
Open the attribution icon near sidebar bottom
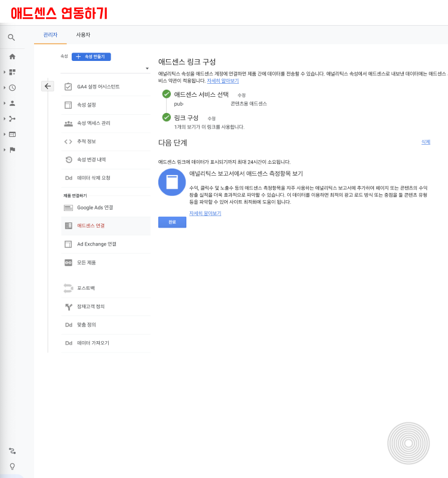tap(12, 451)
